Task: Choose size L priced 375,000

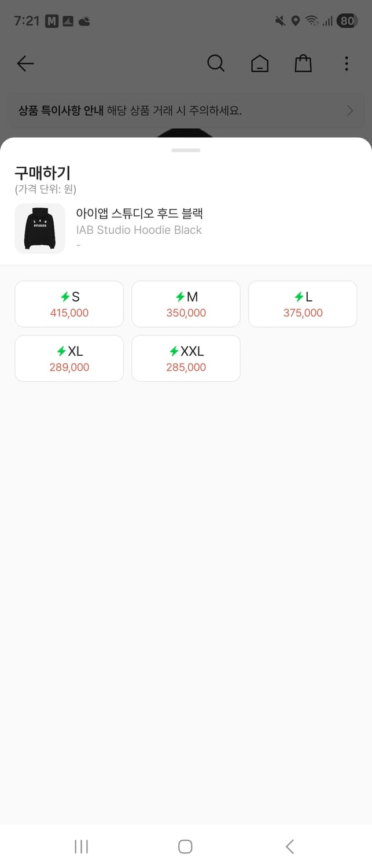Action: click(303, 304)
